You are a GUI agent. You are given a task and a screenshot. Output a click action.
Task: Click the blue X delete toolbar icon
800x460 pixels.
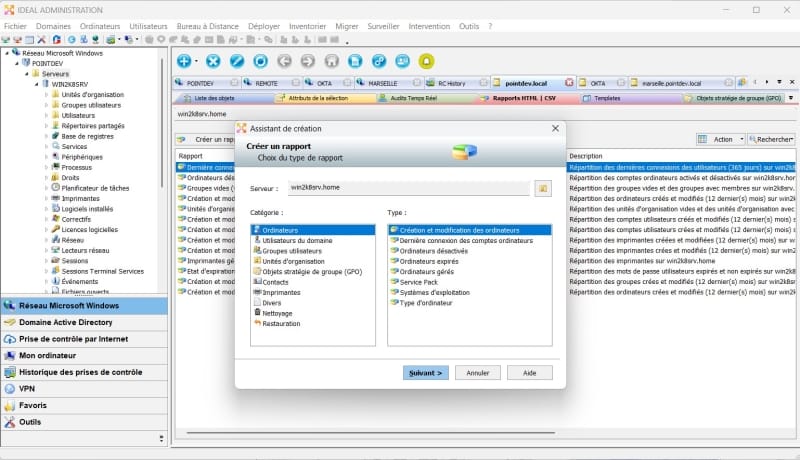point(213,61)
